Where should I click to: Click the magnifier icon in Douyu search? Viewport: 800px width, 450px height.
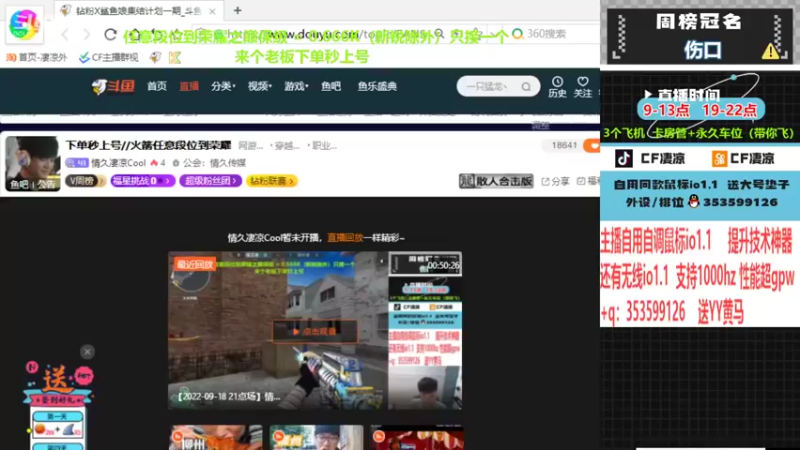pos(526,87)
